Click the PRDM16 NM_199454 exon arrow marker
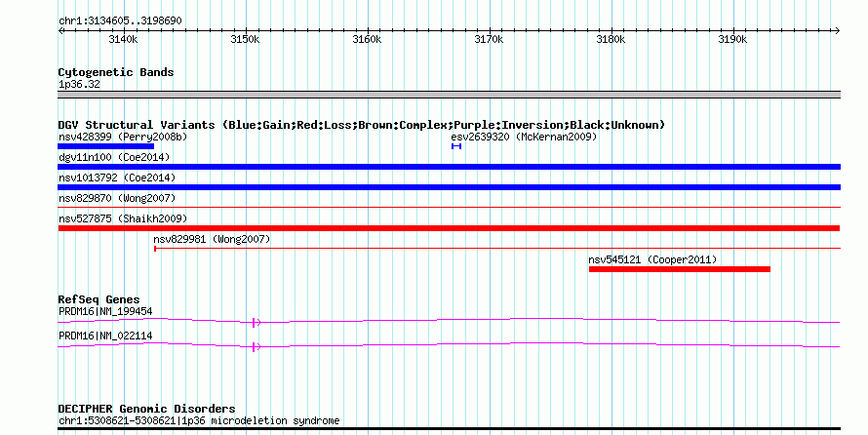This screenshot has height=435, width=868. click(256, 323)
